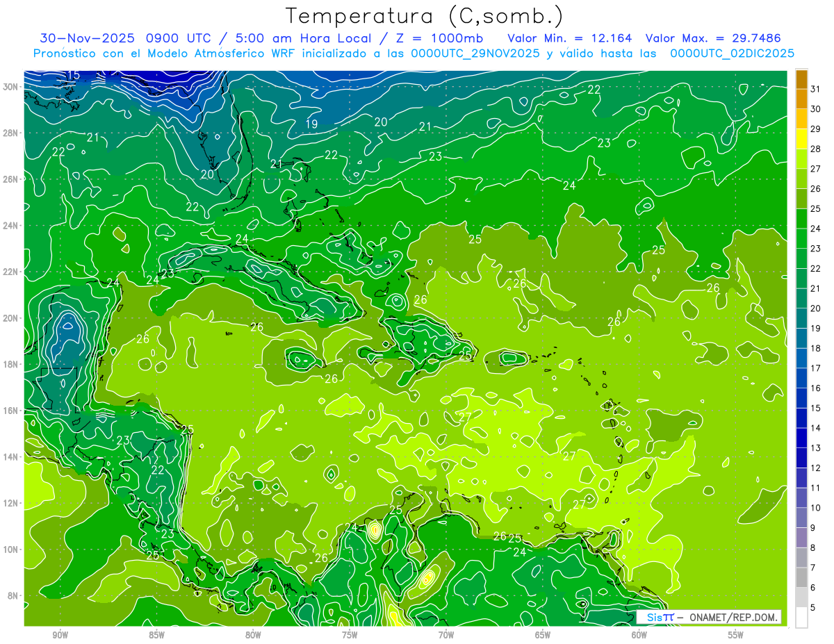834x644 pixels.
Task: Click the "26N" latitude axis label
Action: pos(11,179)
